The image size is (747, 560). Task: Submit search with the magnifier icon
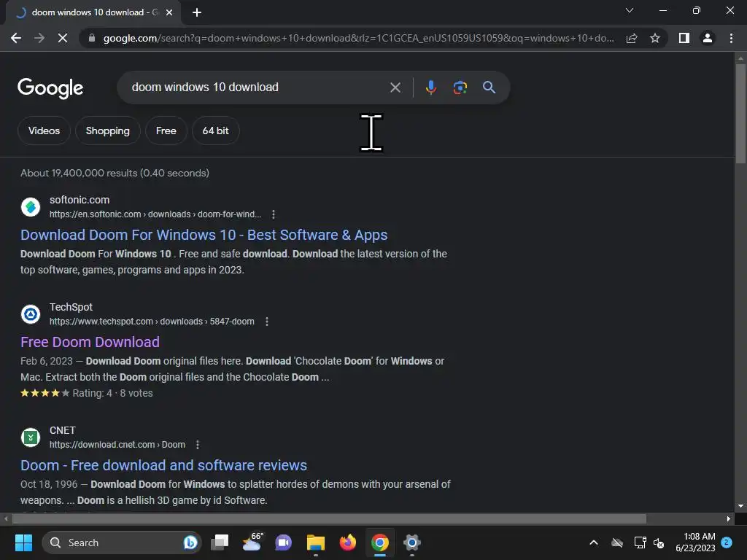[489, 87]
